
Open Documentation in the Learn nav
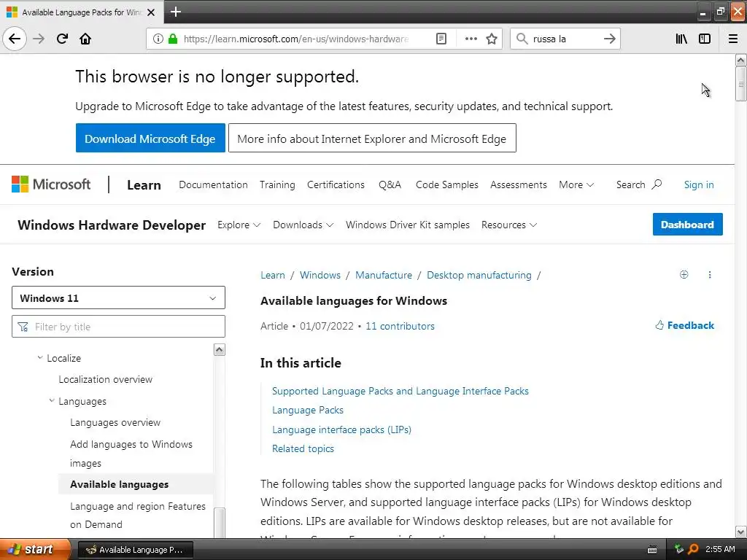[213, 184]
